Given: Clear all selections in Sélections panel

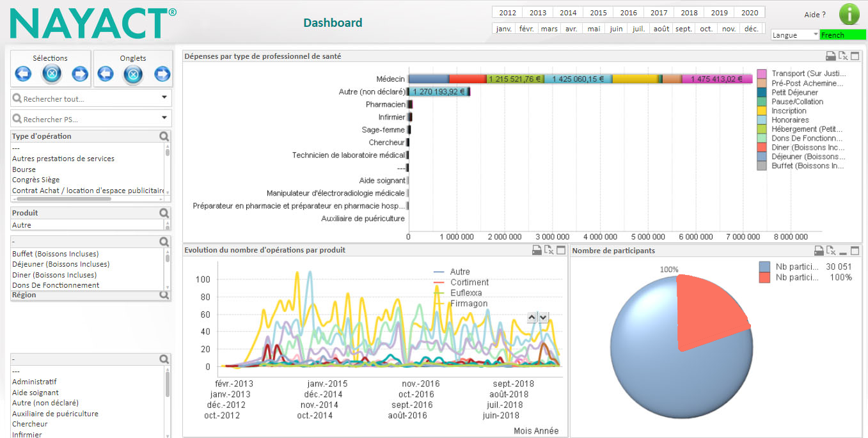Looking at the screenshot, I should pos(52,74).
